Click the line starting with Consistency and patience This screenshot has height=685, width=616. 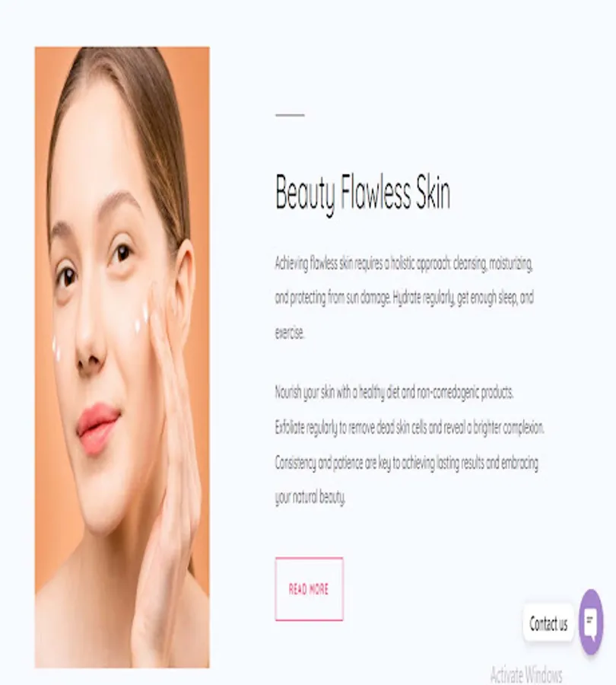coord(406,463)
